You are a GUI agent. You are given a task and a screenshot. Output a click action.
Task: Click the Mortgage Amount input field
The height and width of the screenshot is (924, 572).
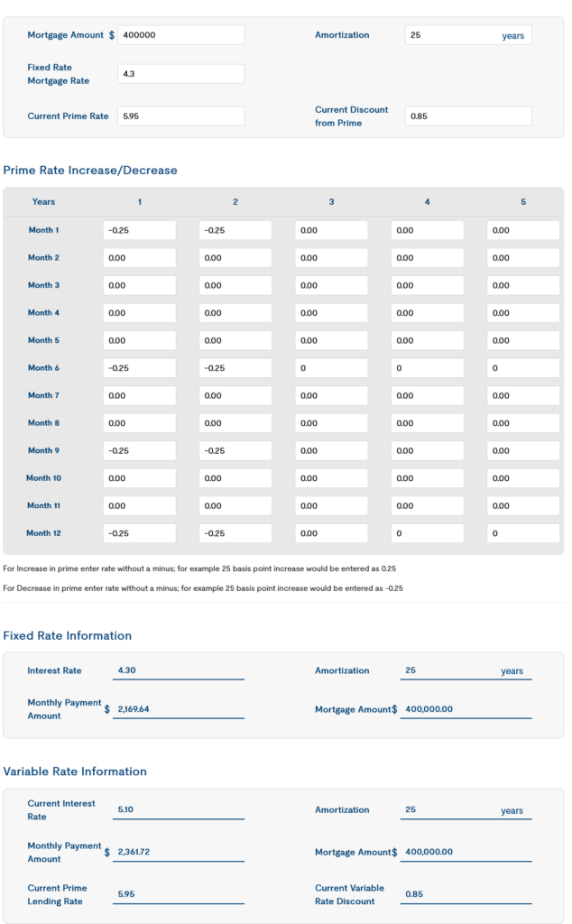(180, 35)
